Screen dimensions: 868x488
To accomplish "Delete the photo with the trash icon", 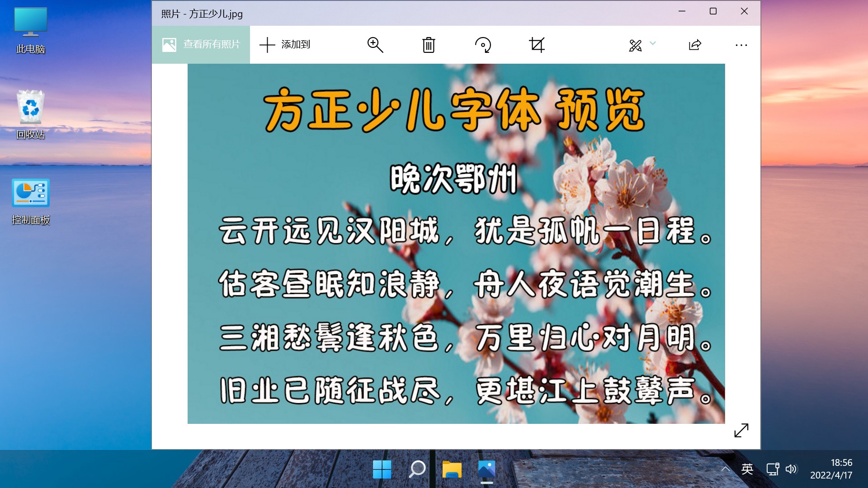I will pos(428,45).
